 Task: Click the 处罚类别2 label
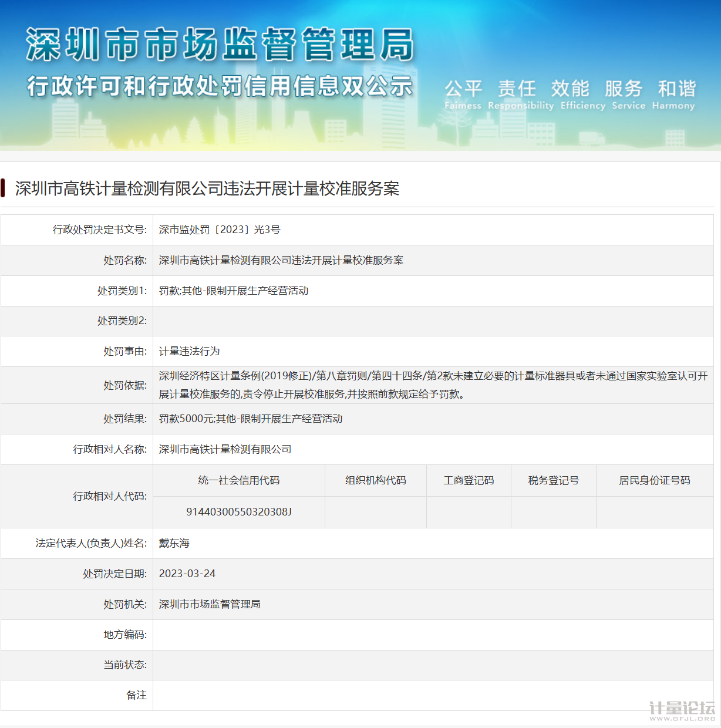[122, 321]
